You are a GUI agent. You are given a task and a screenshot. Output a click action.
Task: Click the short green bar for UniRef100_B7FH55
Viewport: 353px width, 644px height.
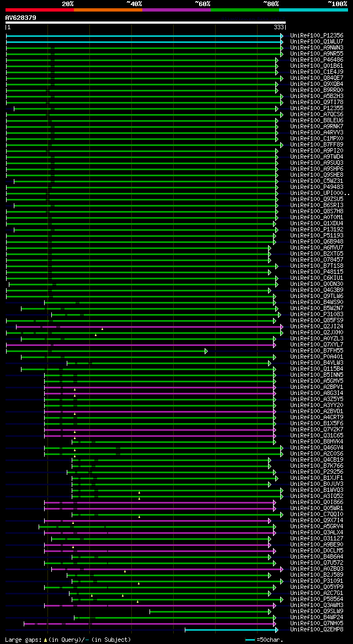[x=106, y=351]
